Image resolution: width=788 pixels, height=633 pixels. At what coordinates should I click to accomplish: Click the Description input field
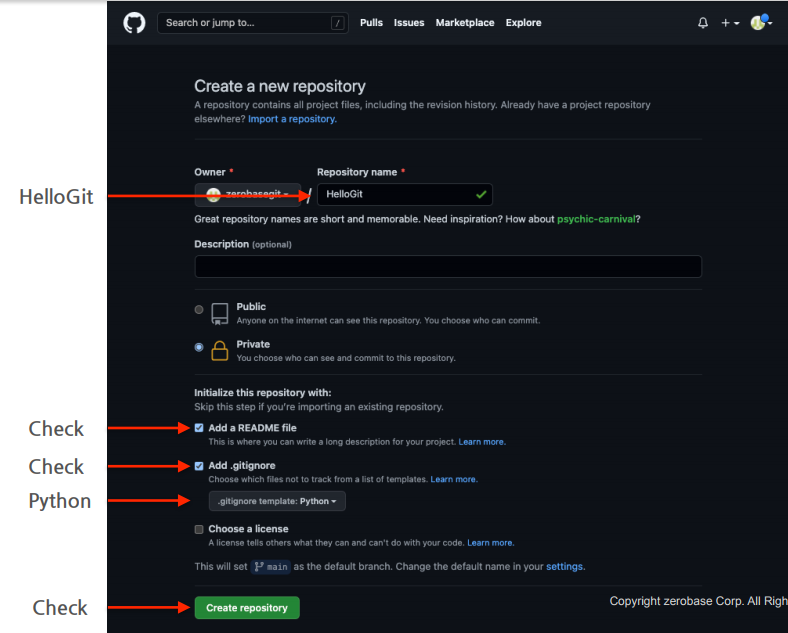coord(448,266)
